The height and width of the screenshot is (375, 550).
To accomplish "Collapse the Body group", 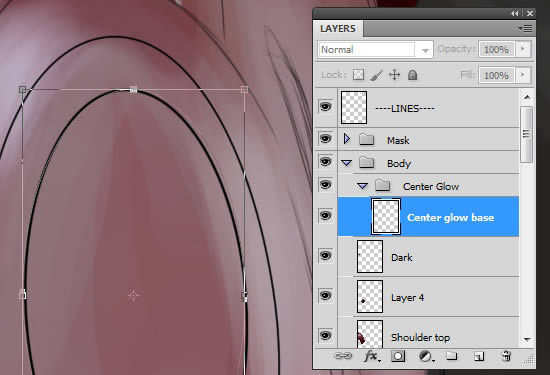I will pyautogui.click(x=347, y=163).
